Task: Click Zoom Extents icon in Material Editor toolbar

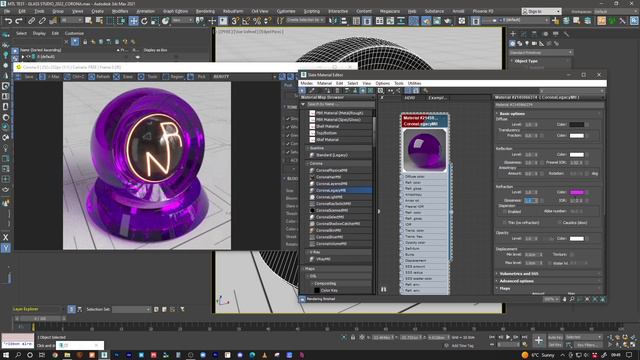Action: click(587, 299)
